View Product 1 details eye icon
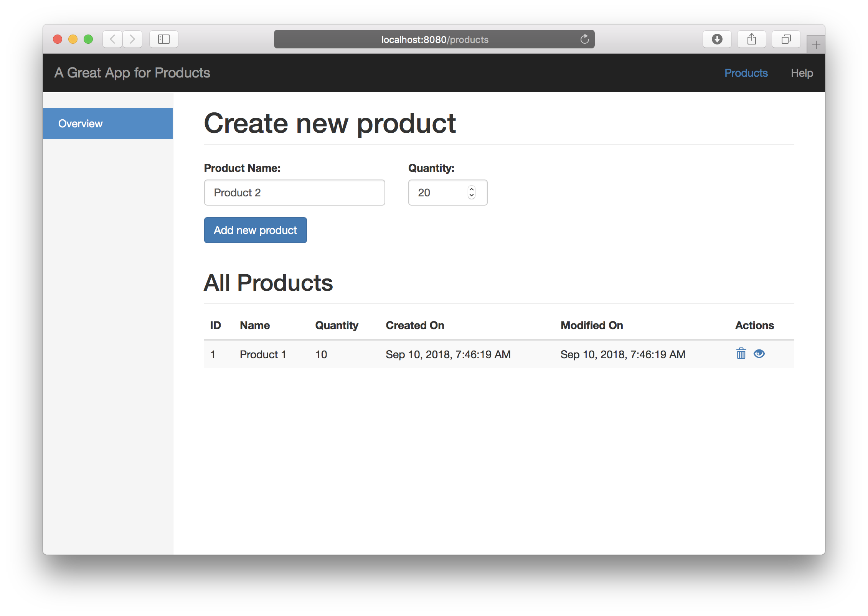Image resolution: width=868 pixels, height=616 pixels. pyautogui.click(x=759, y=353)
